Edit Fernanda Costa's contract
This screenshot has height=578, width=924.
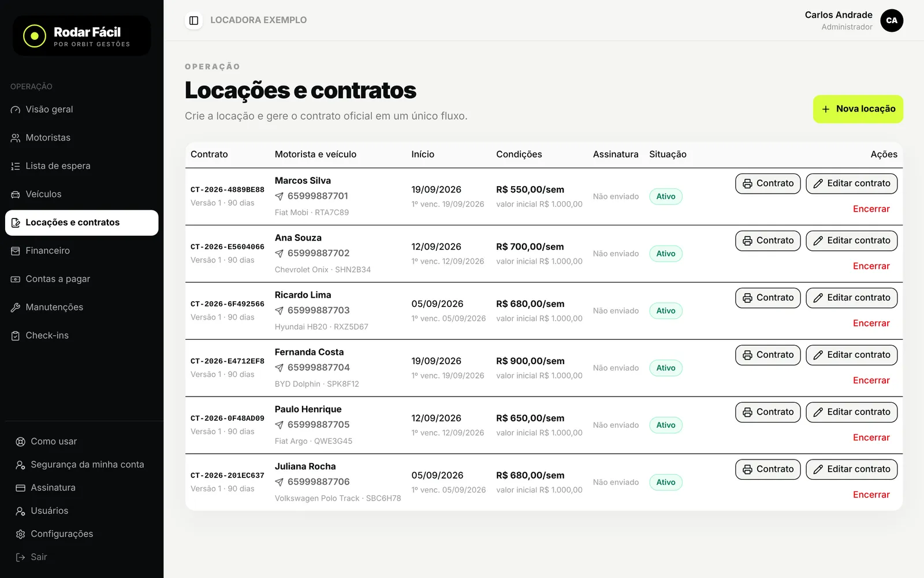coord(852,355)
